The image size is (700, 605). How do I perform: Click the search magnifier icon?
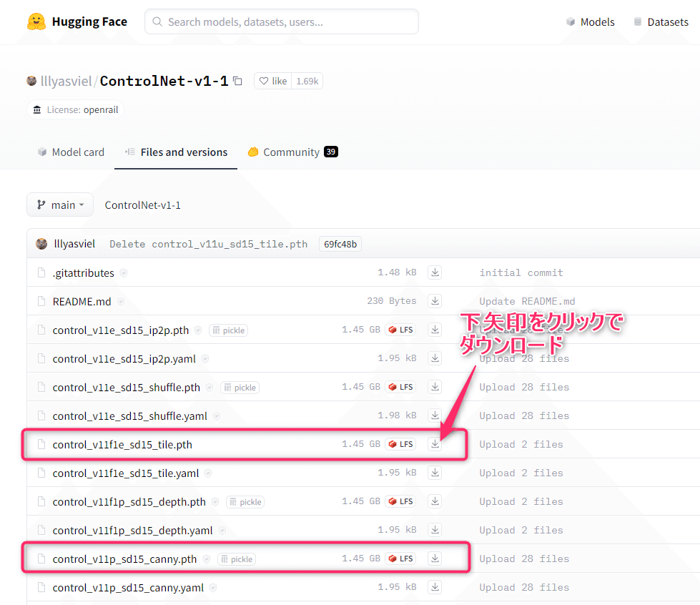[x=157, y=21]
